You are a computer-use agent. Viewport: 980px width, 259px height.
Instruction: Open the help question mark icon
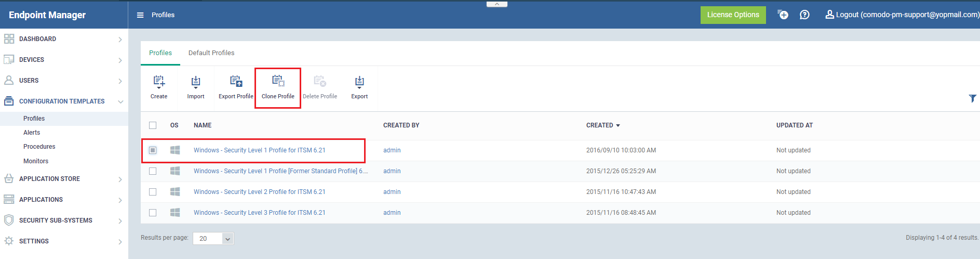click(804, 15)
